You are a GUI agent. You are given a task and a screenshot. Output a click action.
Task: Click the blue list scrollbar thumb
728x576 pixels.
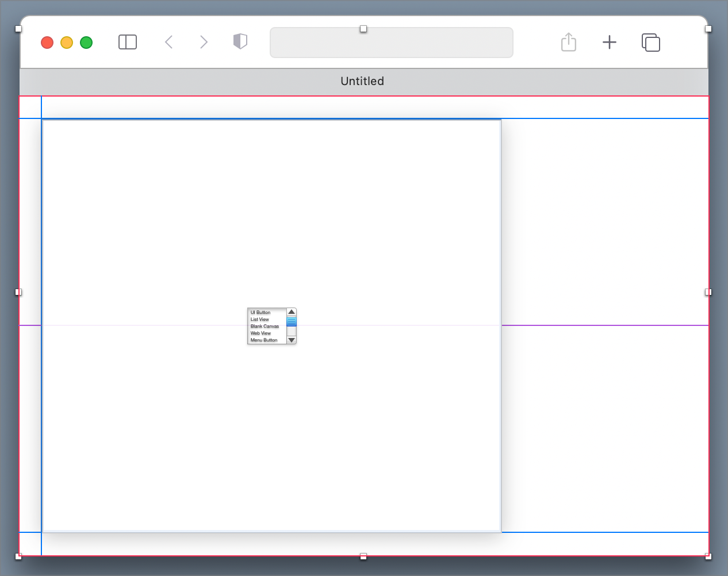click(292, 321)
